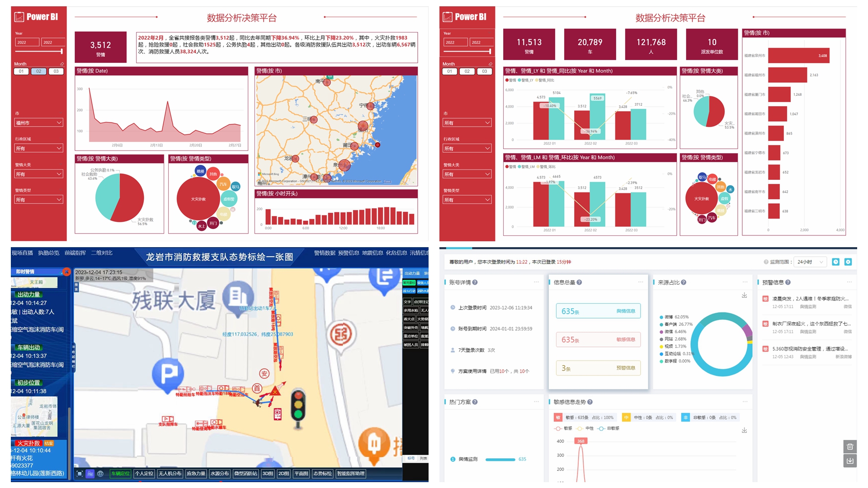Click the help icon next to 信息总量
The image size is (868, 488).
click(579, 282)
